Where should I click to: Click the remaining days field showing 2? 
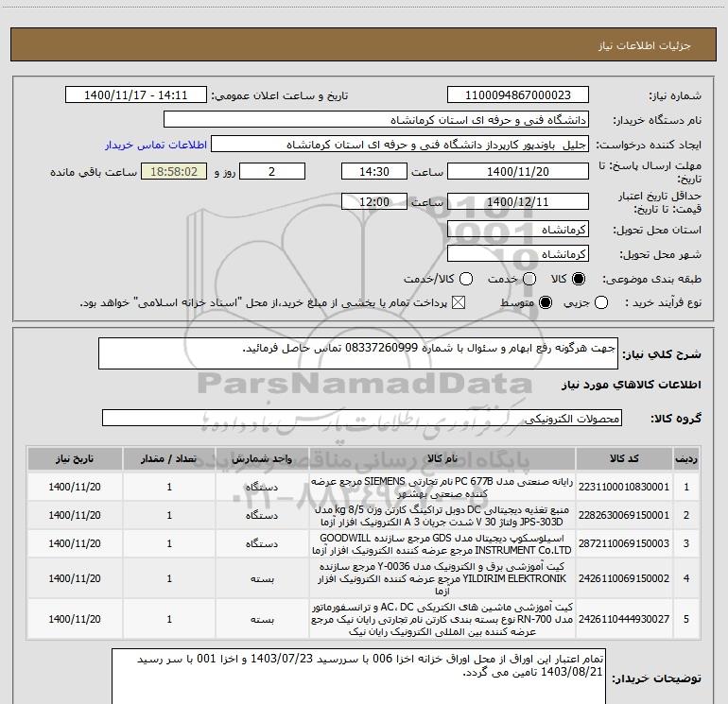[x=272, y=171]
